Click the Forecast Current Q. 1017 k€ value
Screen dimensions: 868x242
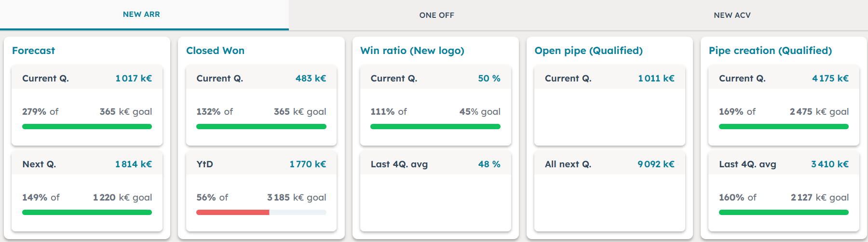click(134, 78)
